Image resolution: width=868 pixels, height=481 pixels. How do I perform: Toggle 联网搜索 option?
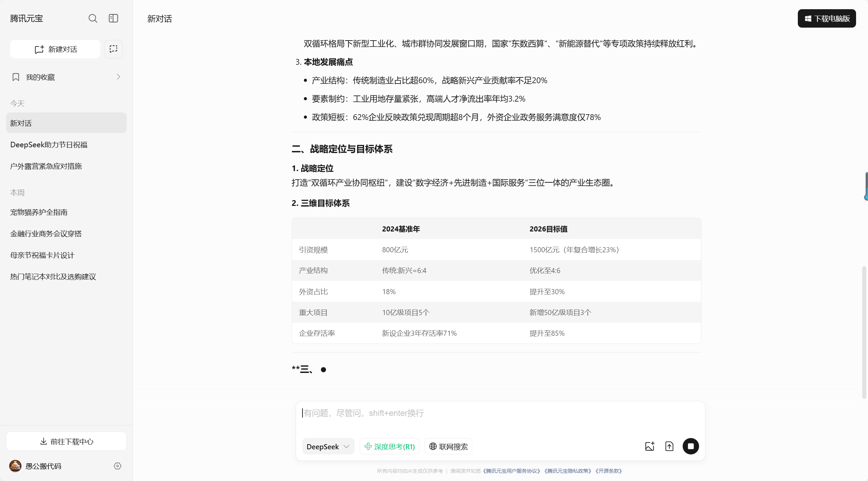[448, 447]
